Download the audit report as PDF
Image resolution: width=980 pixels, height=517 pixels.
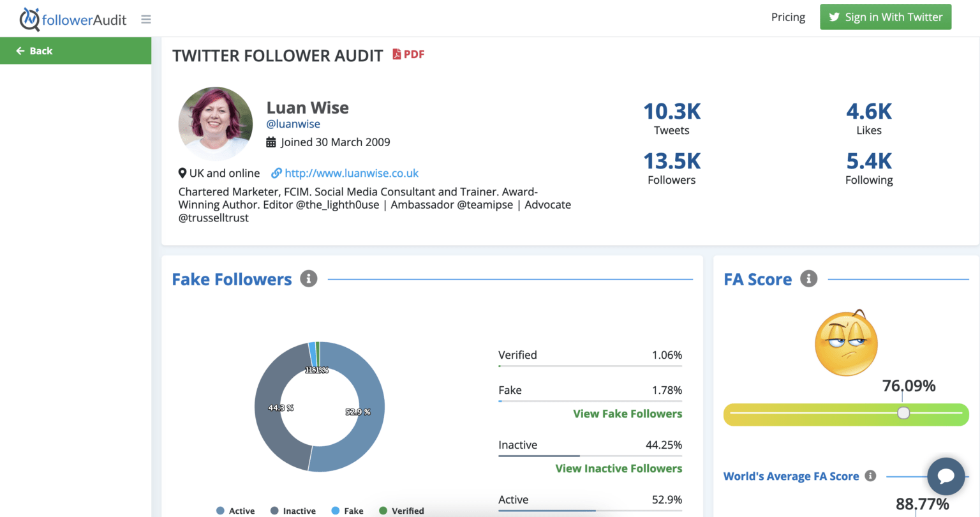[x=408, y=54]
